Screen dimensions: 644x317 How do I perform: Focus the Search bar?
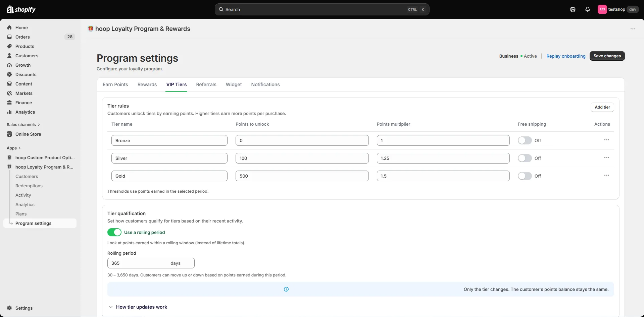coord(322,9)
